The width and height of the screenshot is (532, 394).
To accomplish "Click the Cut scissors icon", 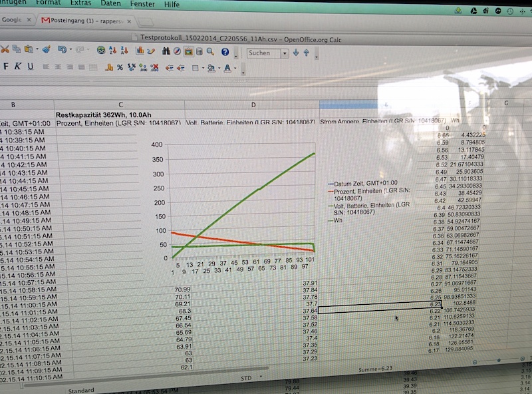I will (x=5, y=50).
